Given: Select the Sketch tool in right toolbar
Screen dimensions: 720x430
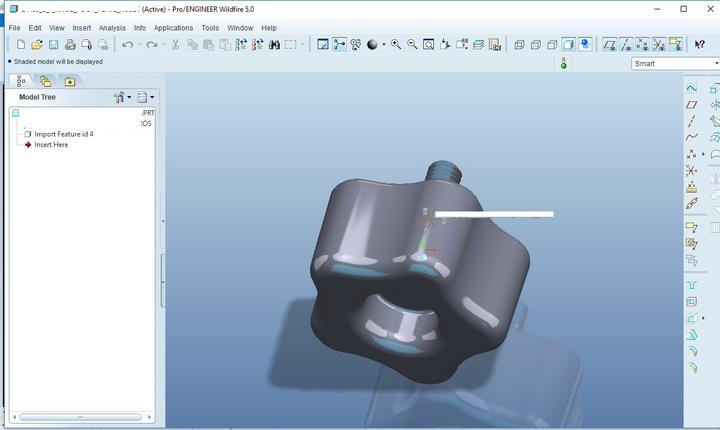Looking at the screenshot, I should click(x=692, y=89).
